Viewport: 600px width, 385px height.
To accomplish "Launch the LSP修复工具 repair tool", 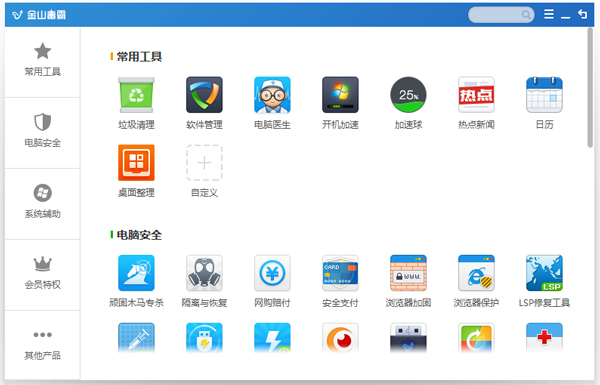I will [x=544, y=273].
